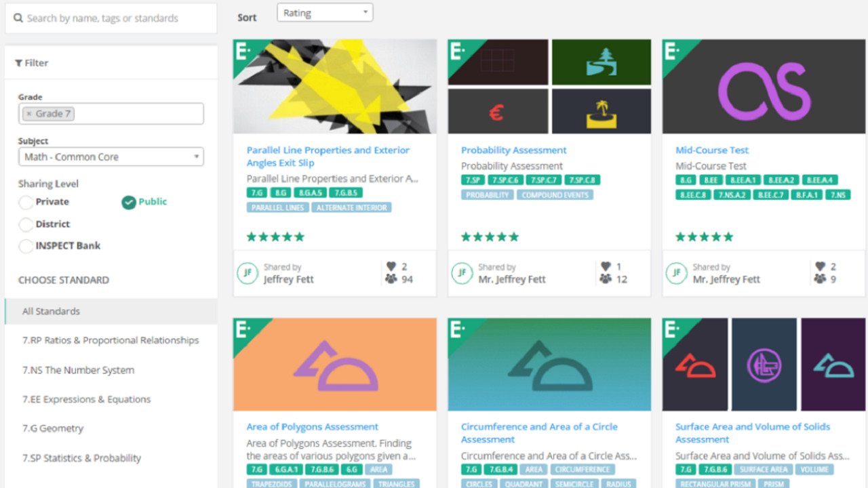This screenshot has height=488, width=868.
Task: Open the Probability Assessment title link
Action: tap(513, 150)
